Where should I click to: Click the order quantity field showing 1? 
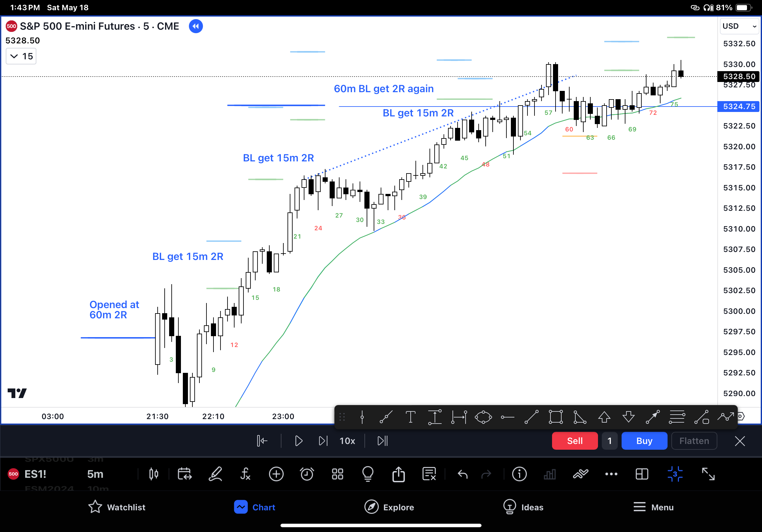[610, 441]
